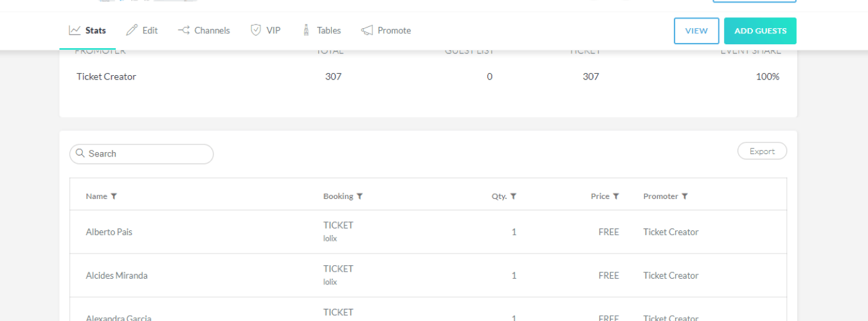Select the Alcides Miranda guest row
The width and height of the screenshot is (868, 321).
point(116,275)
